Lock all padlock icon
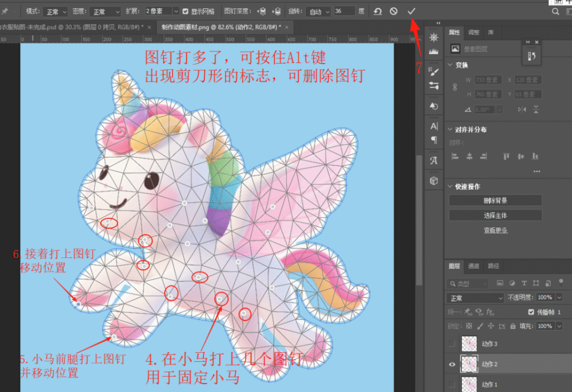Screen dimensions: 572x392 point(513,326)
